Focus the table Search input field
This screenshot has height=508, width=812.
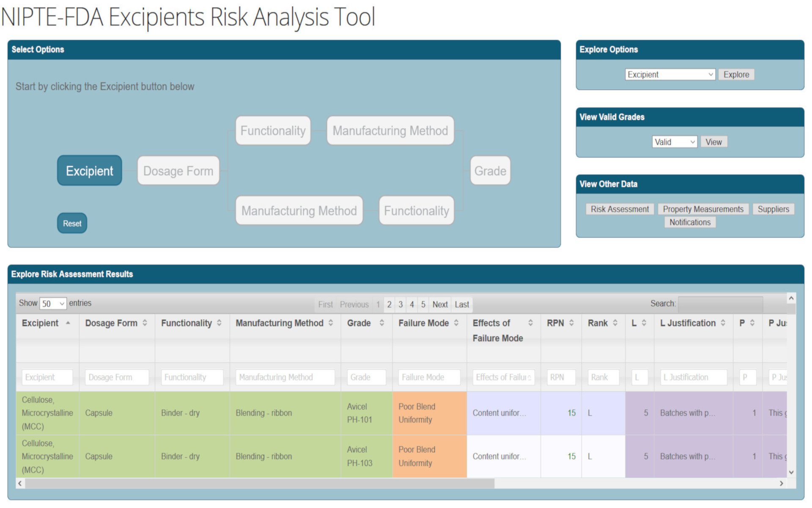click(720, 304)
